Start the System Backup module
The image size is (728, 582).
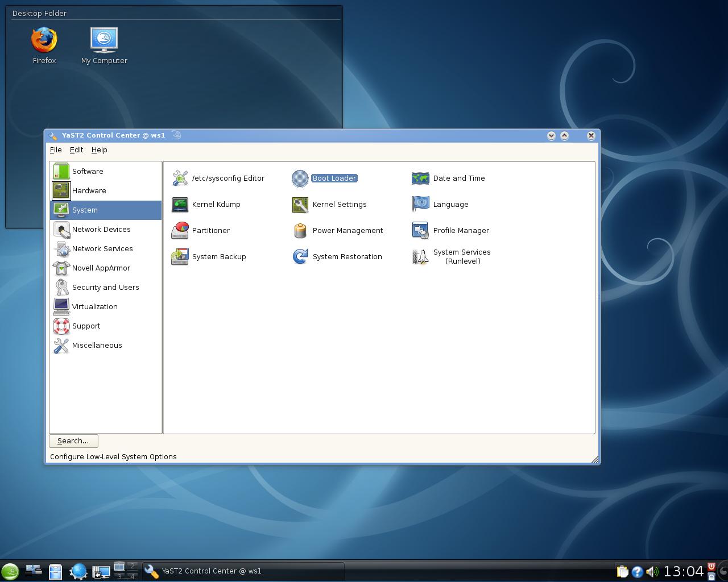(209, 256)
